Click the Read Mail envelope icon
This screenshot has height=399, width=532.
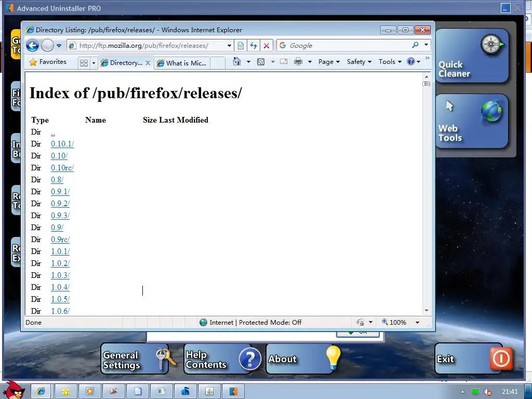coord(284,61)
